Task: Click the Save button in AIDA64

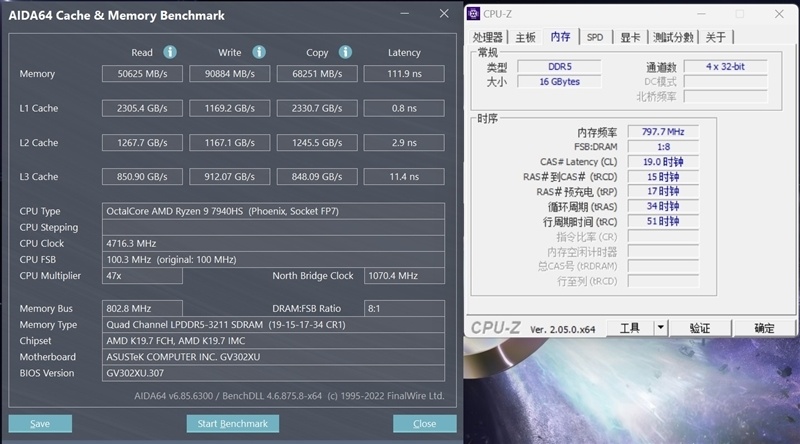Action: click(40, 424)
